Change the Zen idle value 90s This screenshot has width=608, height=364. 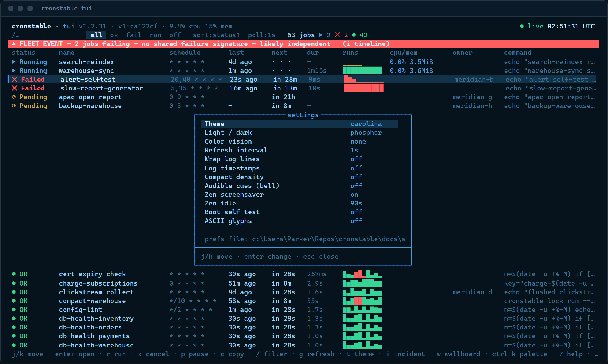pyautogui.click(x=356, y=203)
